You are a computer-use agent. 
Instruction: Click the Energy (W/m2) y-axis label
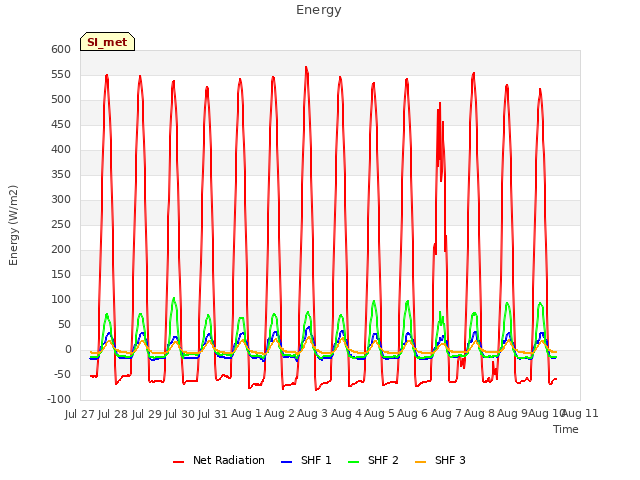(x=13, y=225)
